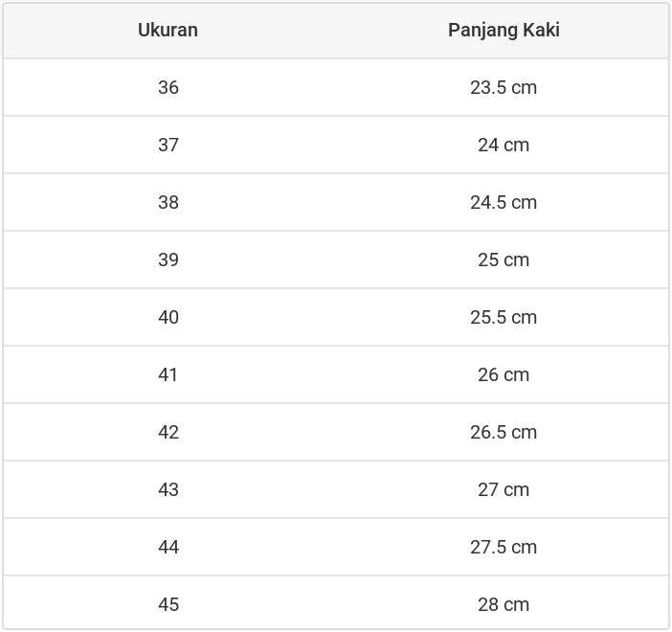Select size 44 cell
The width and height of the screenshot is (672, 632).
[x=168, y=547]
